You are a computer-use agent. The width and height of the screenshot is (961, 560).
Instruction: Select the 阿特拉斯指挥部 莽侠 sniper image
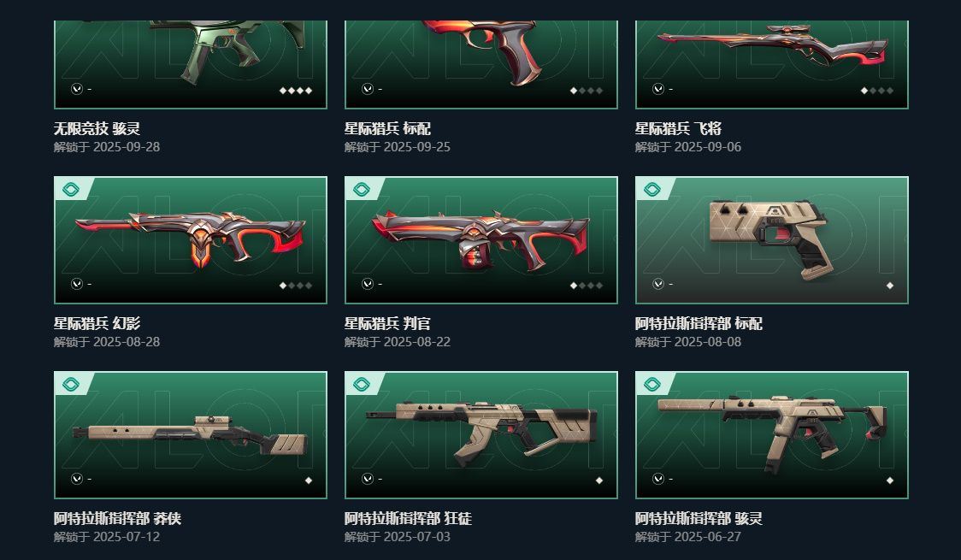coord(190,436)
